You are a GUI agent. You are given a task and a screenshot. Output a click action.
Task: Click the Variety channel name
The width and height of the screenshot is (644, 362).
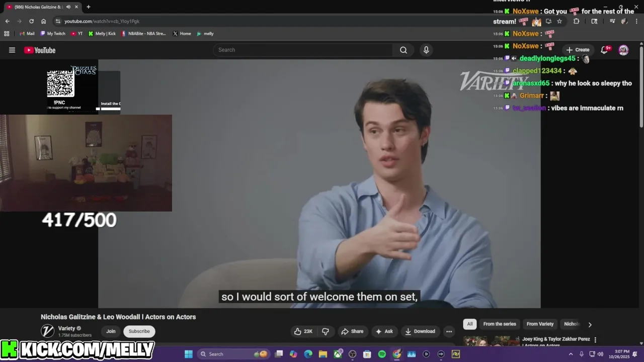(66, 328)
